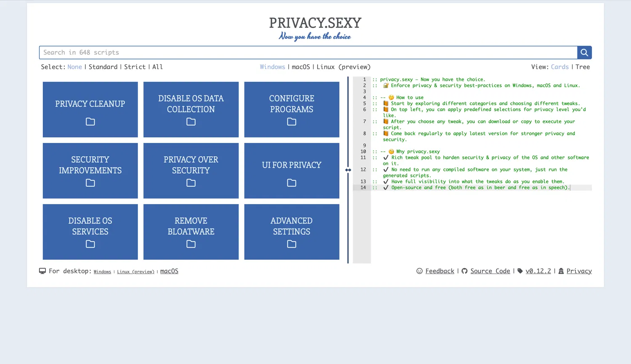Open folder icon on Disable OS Services card
Screen dimensions: 631x364
(x=90, y=244)
